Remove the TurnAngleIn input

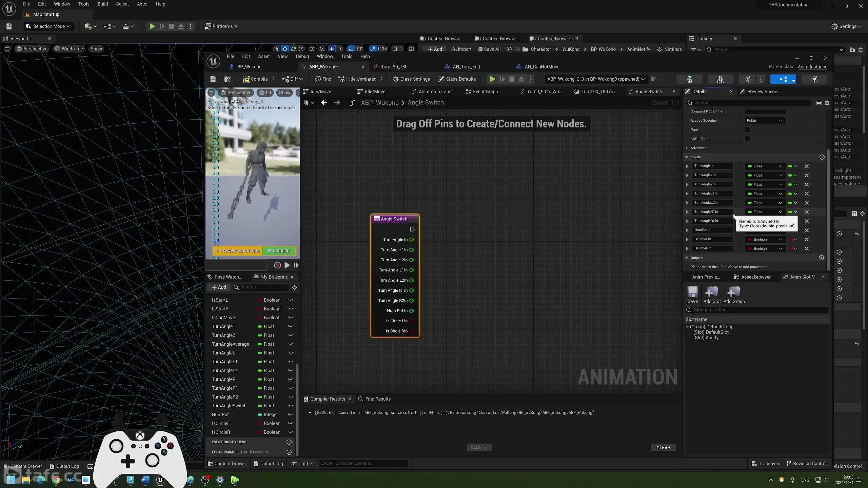click(x=807, y=166)
